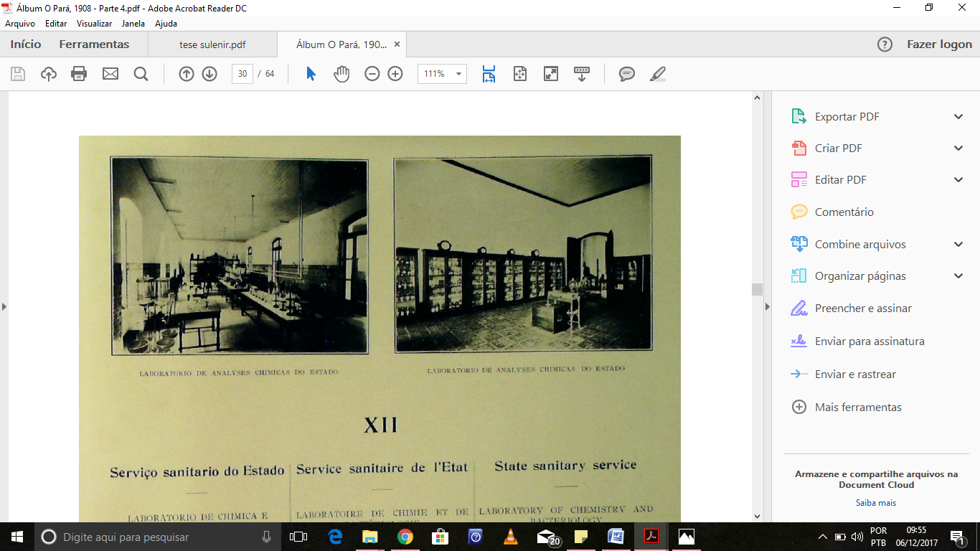Open the Visualizar menu
Screen dimensions: 980x551
pos(94,24)
